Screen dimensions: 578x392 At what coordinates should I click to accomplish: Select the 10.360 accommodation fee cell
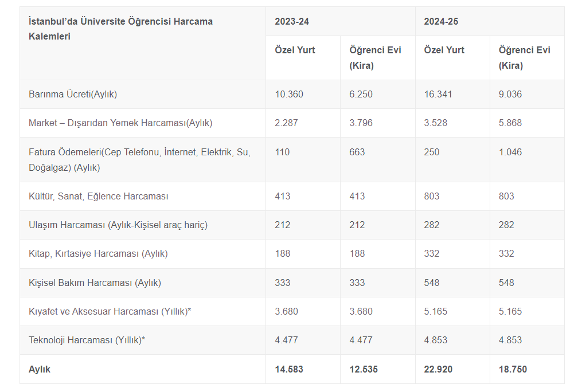289,94
